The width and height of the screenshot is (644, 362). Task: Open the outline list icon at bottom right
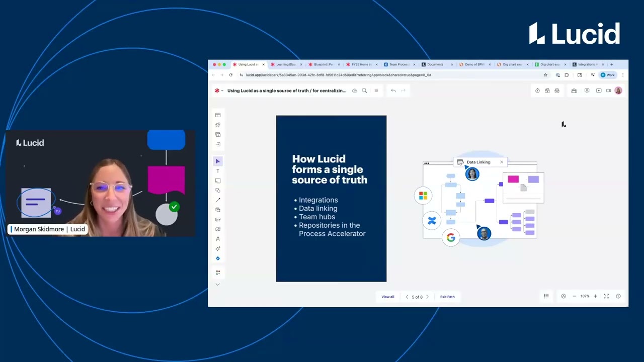coord(546,296)
